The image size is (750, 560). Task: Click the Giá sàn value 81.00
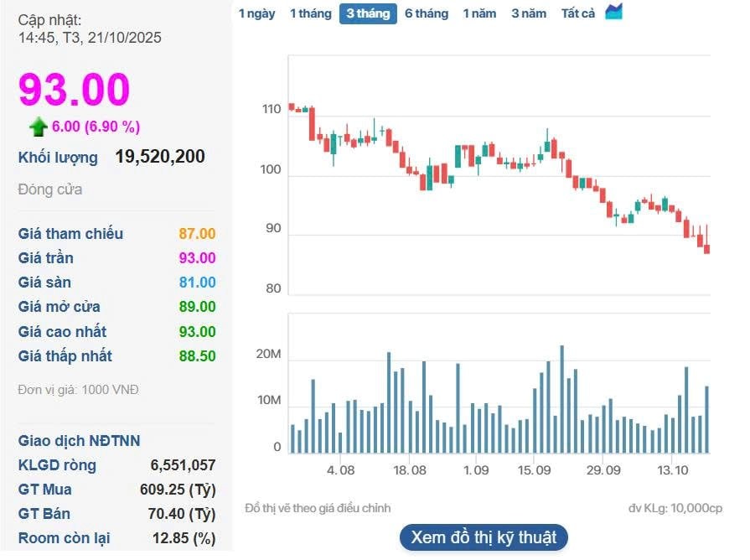coord(197,283)
